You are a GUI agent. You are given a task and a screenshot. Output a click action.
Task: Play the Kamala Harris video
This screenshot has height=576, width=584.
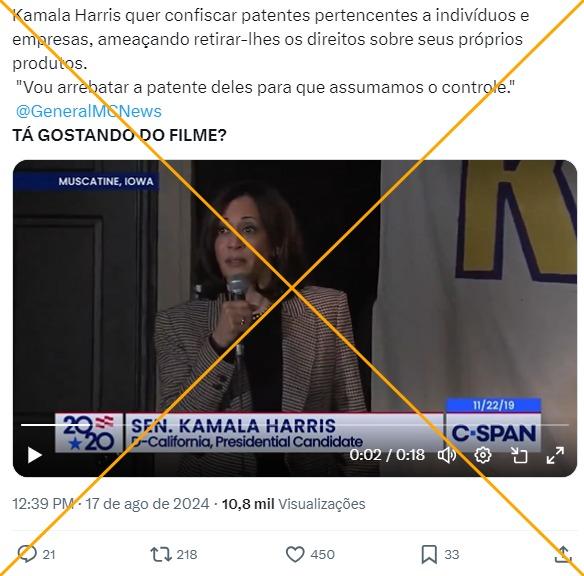click(x=35, y=455)
